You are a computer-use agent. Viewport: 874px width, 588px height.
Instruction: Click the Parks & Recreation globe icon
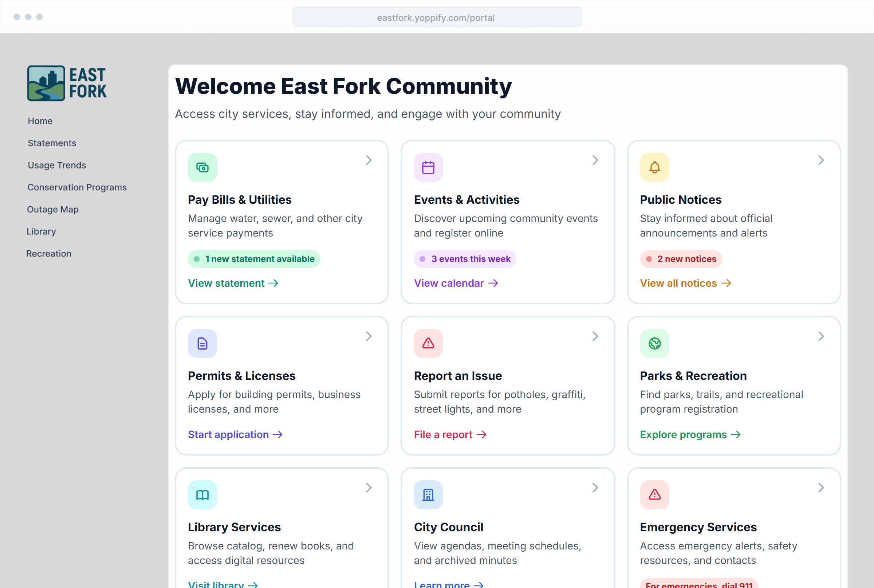654,343
